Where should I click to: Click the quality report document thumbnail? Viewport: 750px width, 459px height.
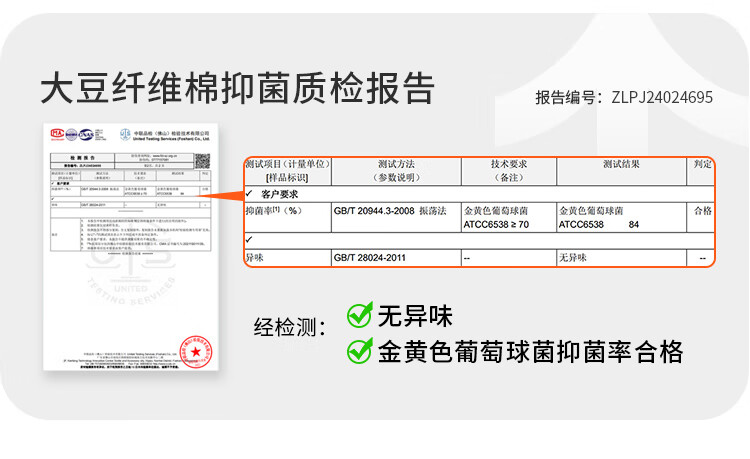pos(130,248)
